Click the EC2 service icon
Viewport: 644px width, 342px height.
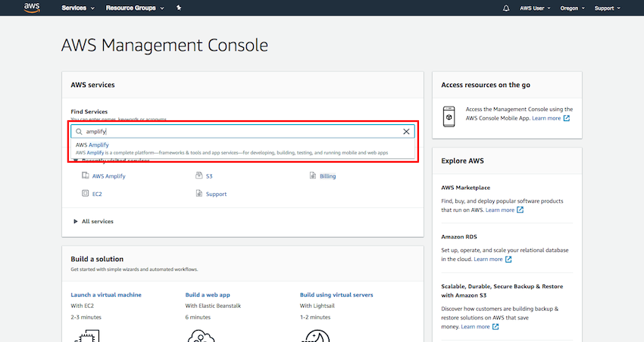pyautogui.click(x=86, y=194)
